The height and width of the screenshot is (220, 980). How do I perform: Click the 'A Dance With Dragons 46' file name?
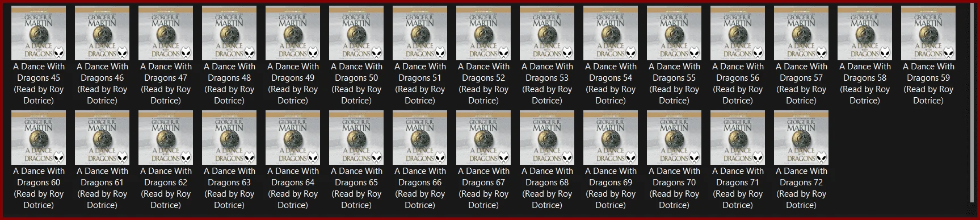point(102,84)
